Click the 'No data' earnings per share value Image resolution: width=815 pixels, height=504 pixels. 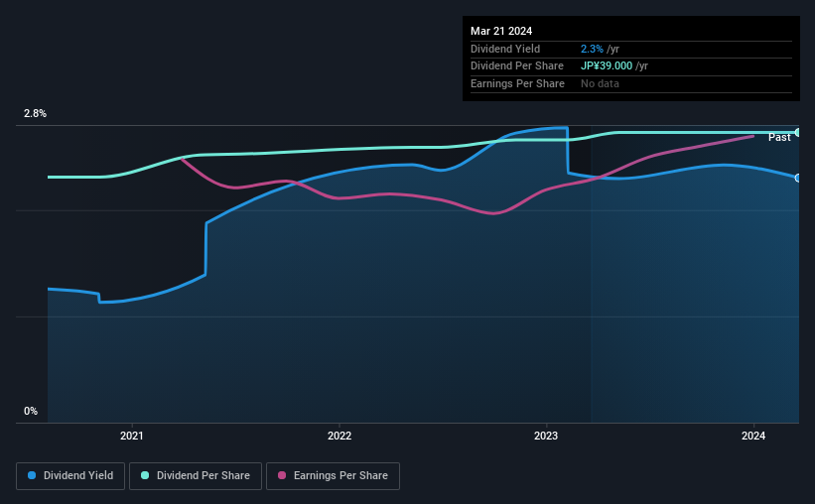tap(600, 83)
